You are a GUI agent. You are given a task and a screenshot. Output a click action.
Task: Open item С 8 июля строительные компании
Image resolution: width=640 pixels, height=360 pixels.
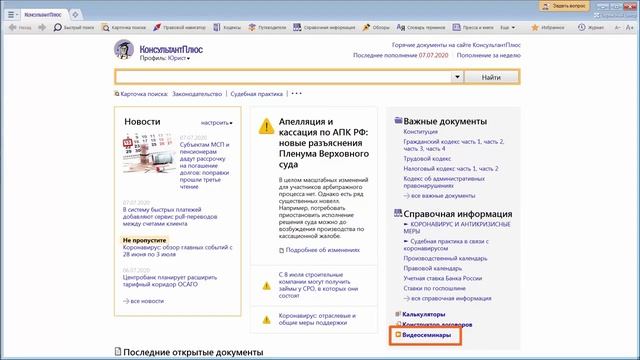(318, 285)
